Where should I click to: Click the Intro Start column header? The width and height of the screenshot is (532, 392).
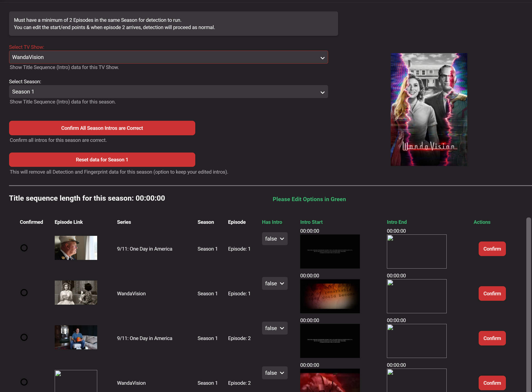311,222
